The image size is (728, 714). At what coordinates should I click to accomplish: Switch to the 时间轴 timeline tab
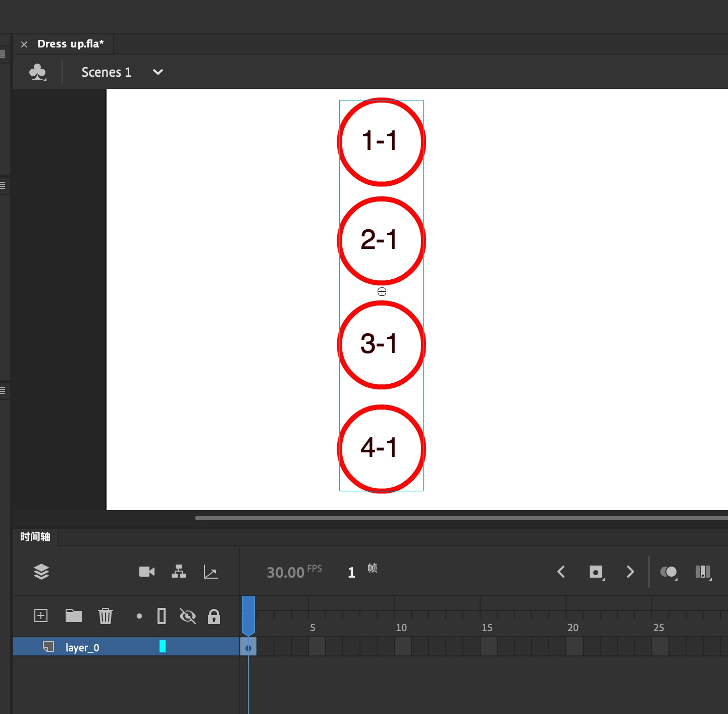[x=35, y=537]
